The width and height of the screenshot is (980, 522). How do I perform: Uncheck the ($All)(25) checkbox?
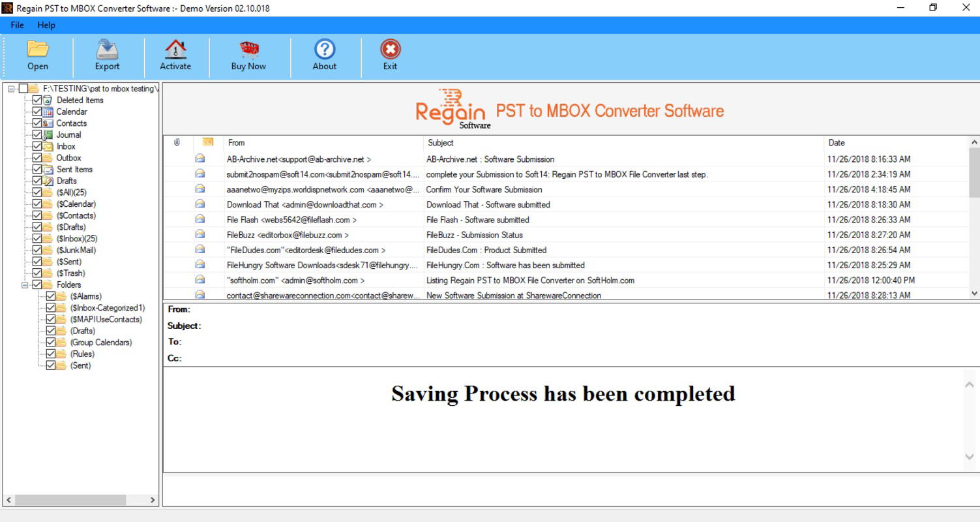37,192
